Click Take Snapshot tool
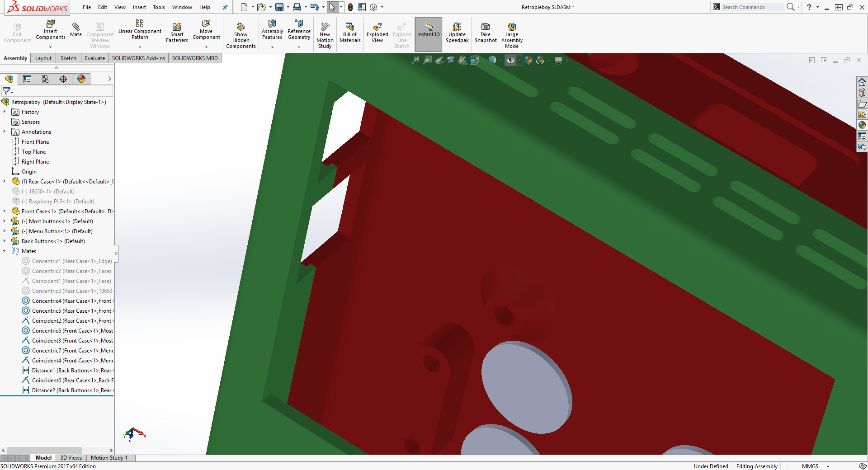Image resolution: width=868 pixels, height=470 pixels. [486, 33]
